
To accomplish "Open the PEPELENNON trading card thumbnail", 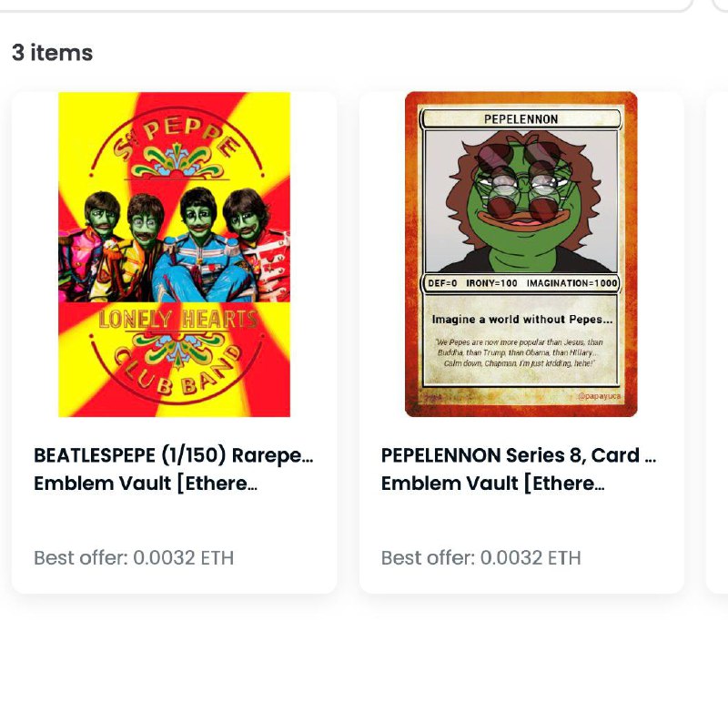I will click(x=521, y=254).
